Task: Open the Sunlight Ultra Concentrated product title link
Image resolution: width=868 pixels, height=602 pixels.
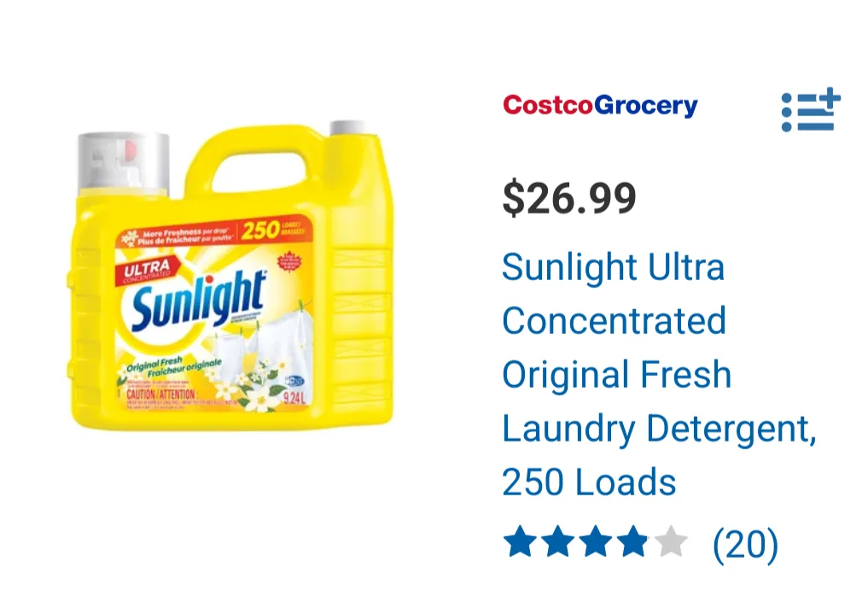Action: [x=659, y=374]
